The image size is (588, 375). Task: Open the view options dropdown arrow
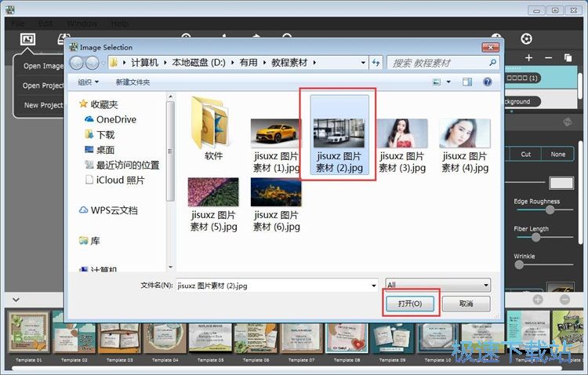click(x=448, y=82)
